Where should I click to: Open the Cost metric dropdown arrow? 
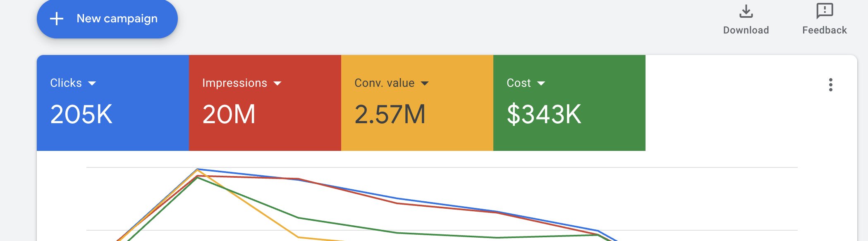click(x=541, y=84)
